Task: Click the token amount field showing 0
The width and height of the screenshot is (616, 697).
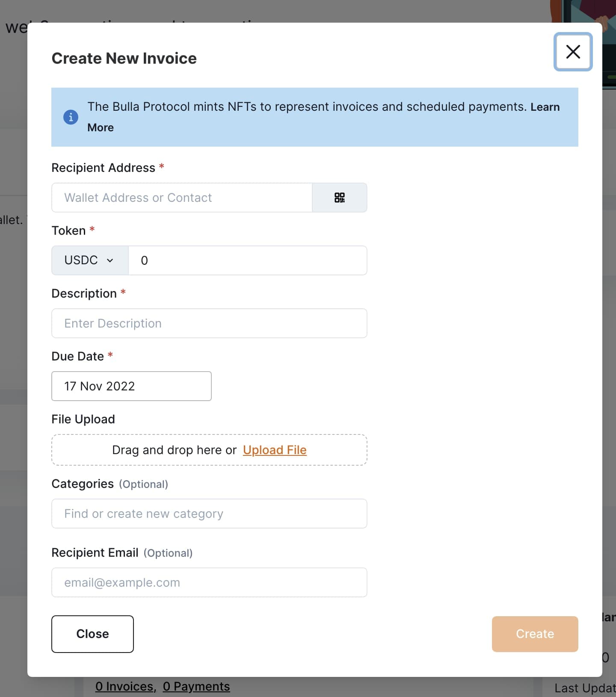Action: pos(247,260)
